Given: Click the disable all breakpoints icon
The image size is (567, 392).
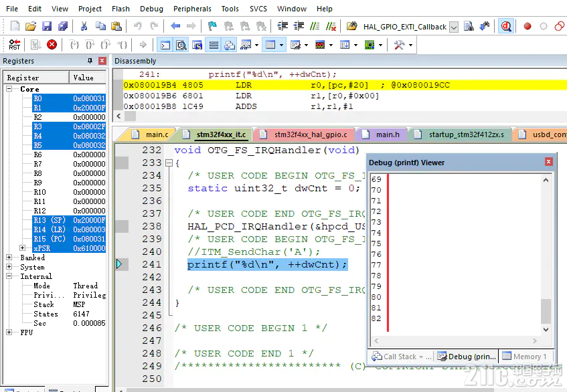Looking at the screenshot, I should tap(559, 26).
